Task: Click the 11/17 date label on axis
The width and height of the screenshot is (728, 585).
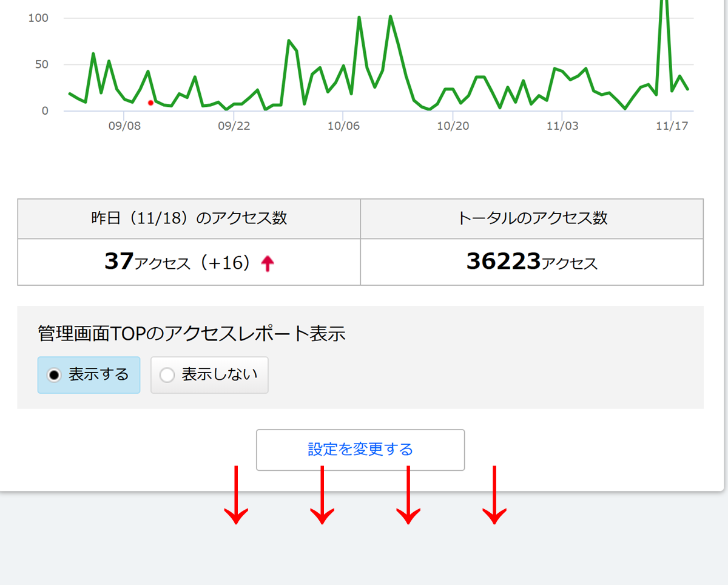Action: tap(672, 126)
